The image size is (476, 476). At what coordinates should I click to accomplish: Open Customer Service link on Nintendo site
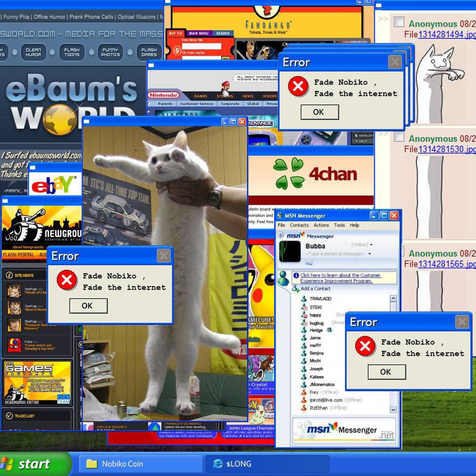197,103
